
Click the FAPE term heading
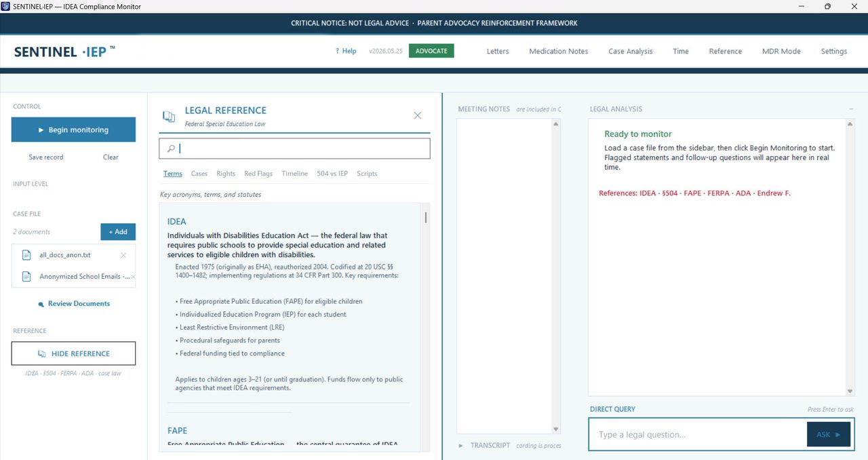(x=178, y=430)
